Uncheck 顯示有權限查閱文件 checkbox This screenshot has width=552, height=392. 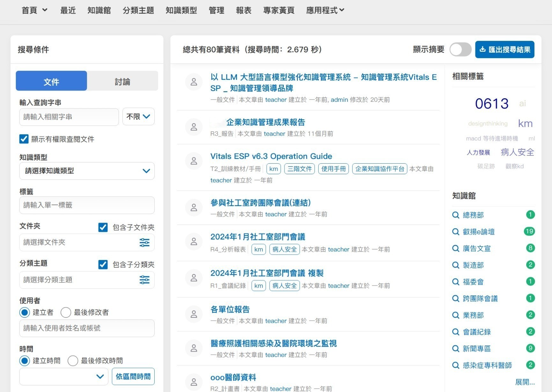[x=24, y=139]
